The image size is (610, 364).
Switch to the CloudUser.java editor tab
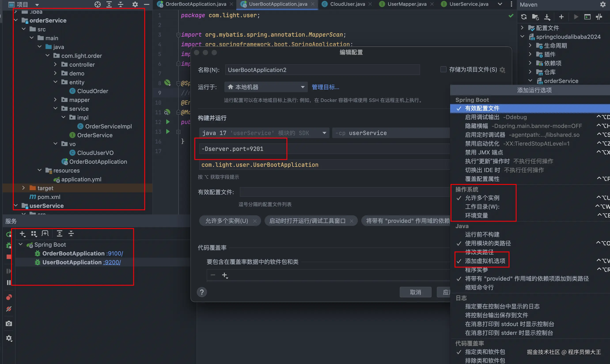(347, 4)
